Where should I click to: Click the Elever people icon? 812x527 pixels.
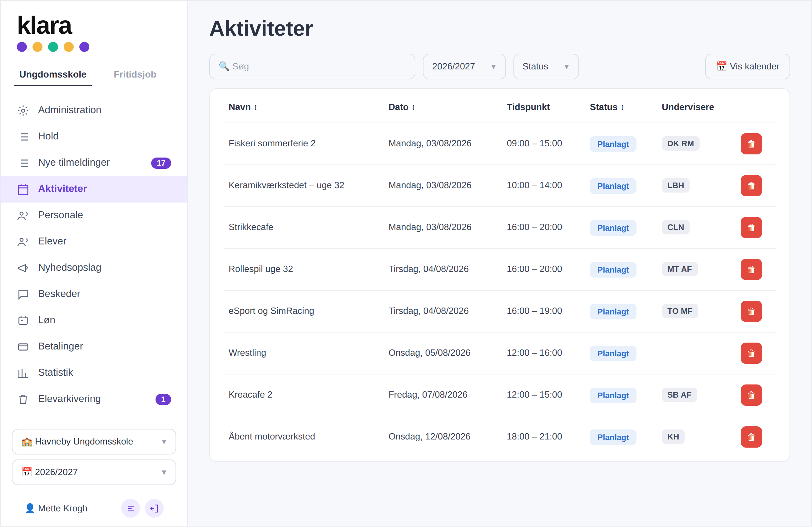23,242
